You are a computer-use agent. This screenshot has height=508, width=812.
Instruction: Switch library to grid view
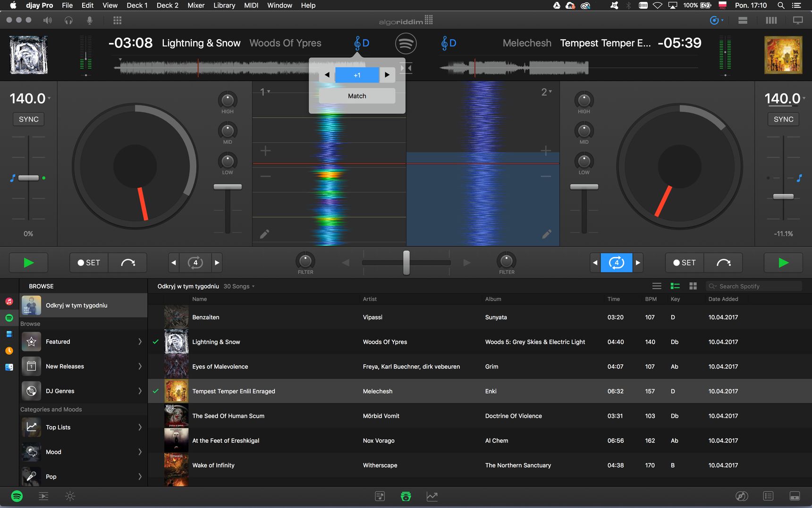(693, 286)
